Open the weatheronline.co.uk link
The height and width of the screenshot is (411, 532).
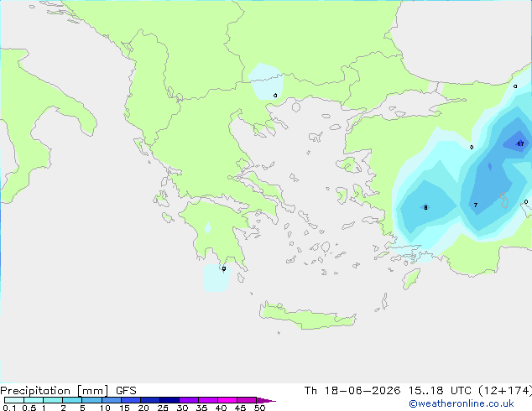(x=462, y=403)
